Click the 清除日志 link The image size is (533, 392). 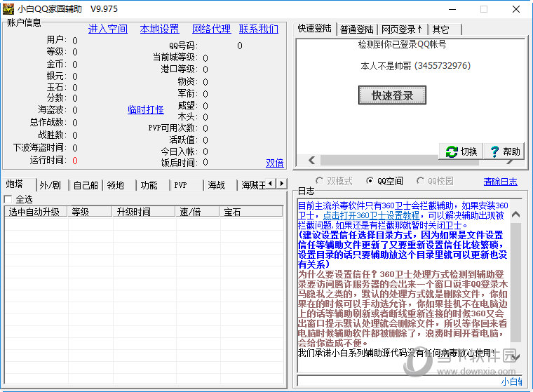[x=500, y=182]
